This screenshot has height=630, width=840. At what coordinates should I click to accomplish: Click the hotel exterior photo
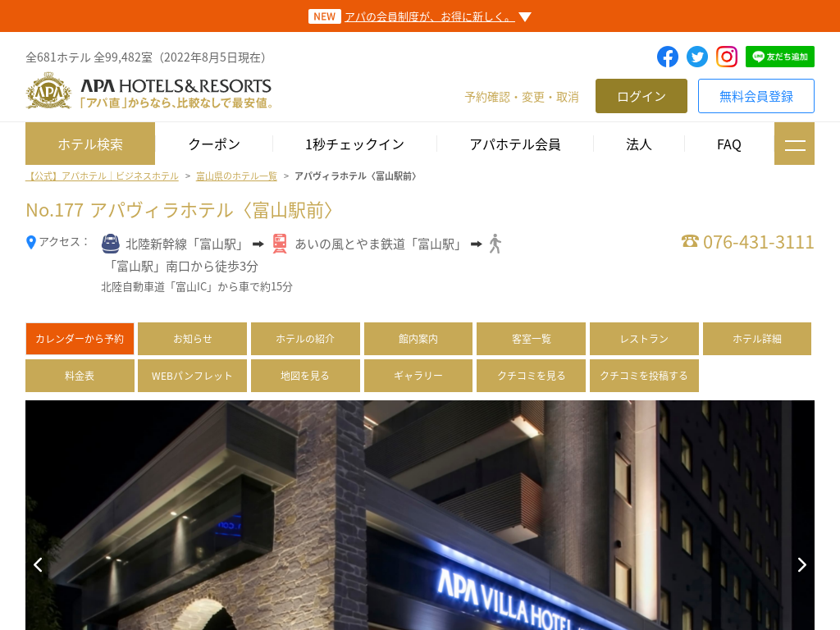pyautogui.click(x=420, y=515)
